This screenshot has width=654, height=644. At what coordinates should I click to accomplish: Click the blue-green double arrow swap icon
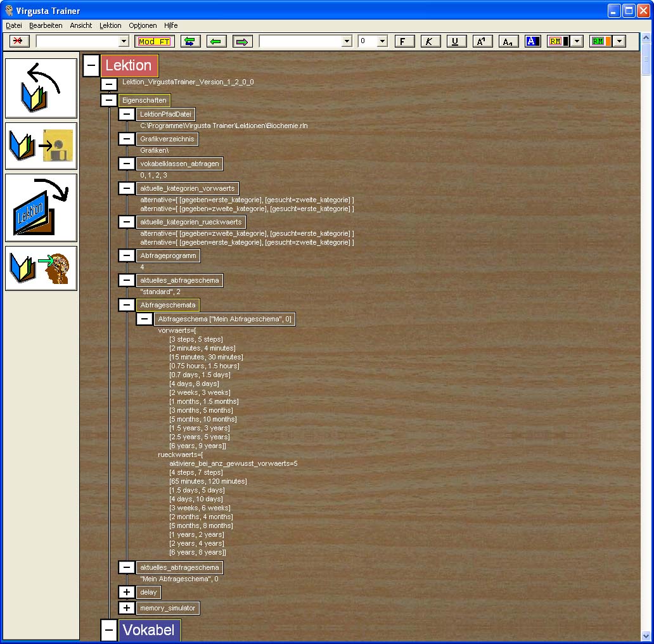tap(190, 41)
